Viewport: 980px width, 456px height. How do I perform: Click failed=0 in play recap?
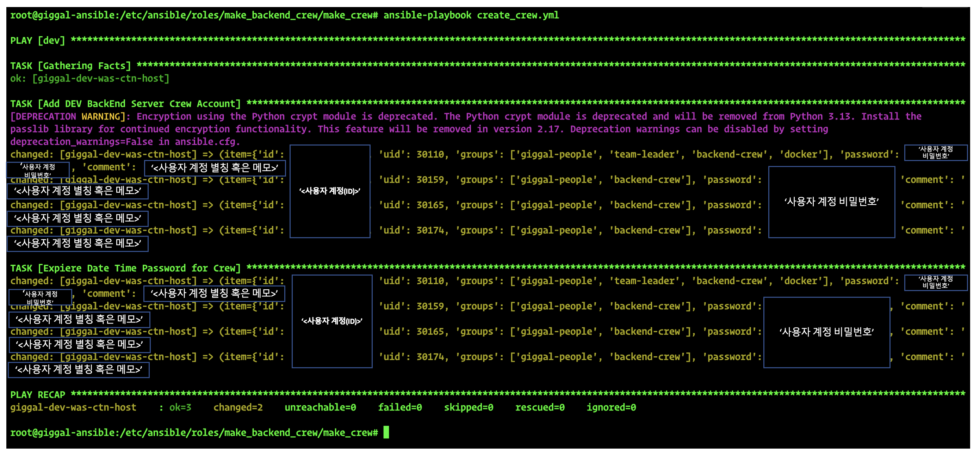pos(399,407)
